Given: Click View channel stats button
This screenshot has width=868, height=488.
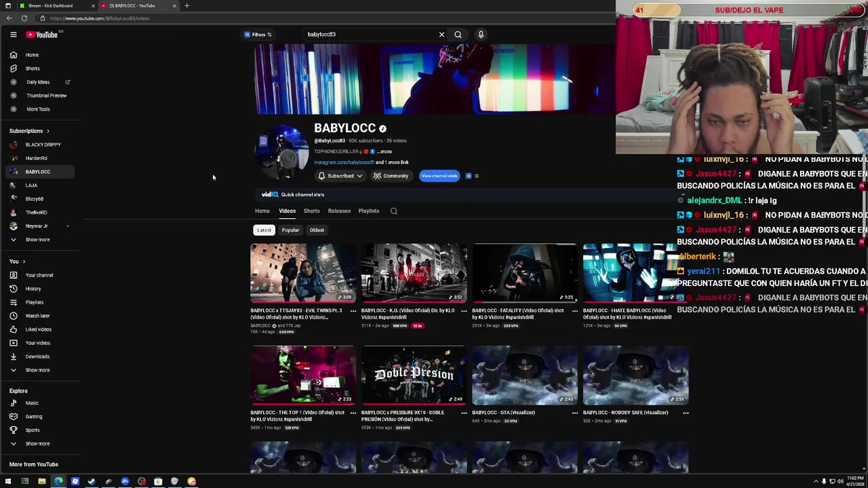Looking at the screenshot, I should [x=439, y=176].
